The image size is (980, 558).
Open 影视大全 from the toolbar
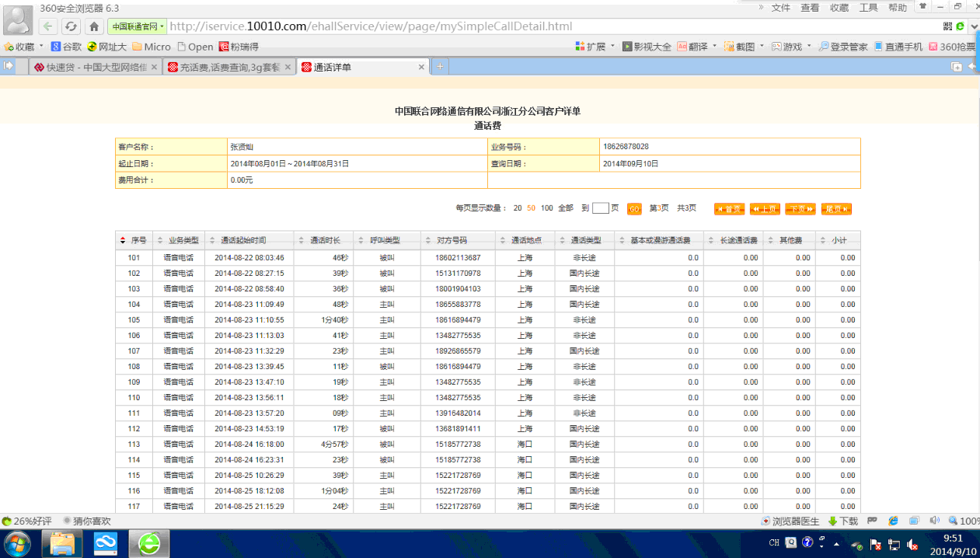pos(647,47)
